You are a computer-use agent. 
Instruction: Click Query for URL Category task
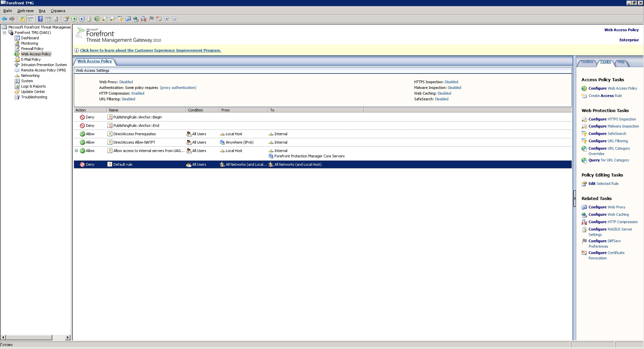609,160
